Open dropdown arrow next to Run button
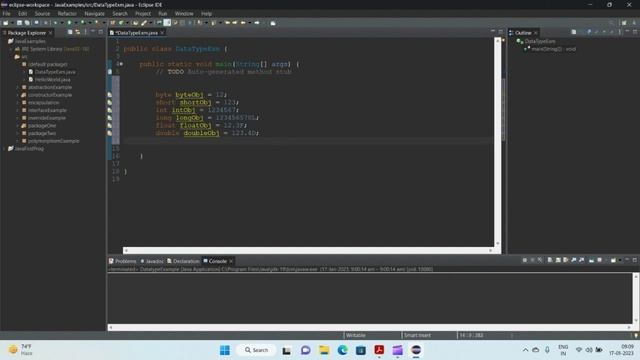The image size is (640, 360). click(76, 23)
